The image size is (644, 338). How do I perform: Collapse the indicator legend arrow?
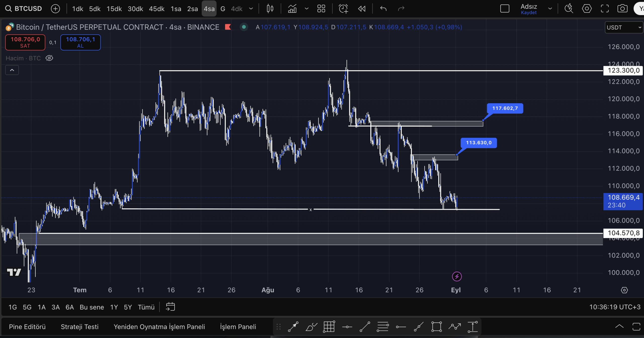[x=12, y=70]
